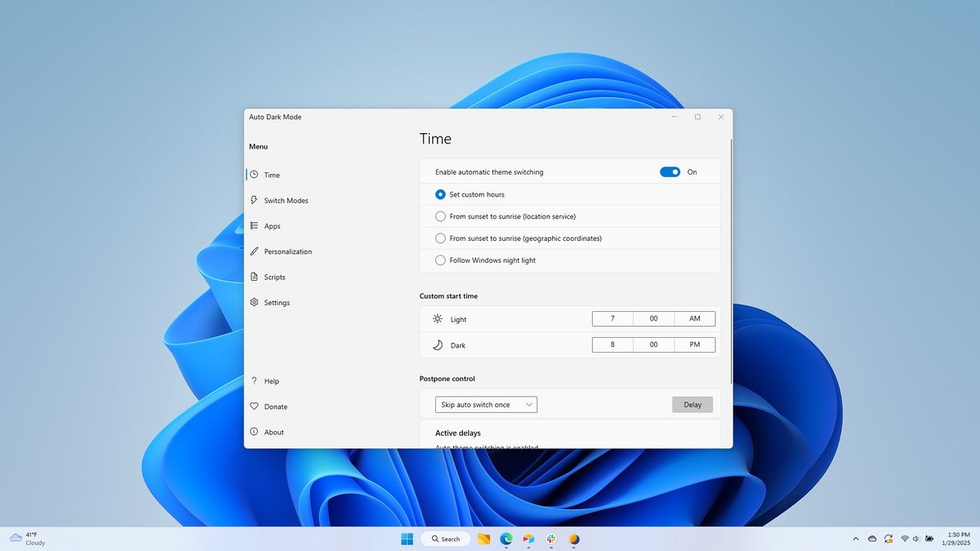Open the Skip auto switch once dropdown
The width and height of the screenshot is (980, 551).
[x=485, y=404]
